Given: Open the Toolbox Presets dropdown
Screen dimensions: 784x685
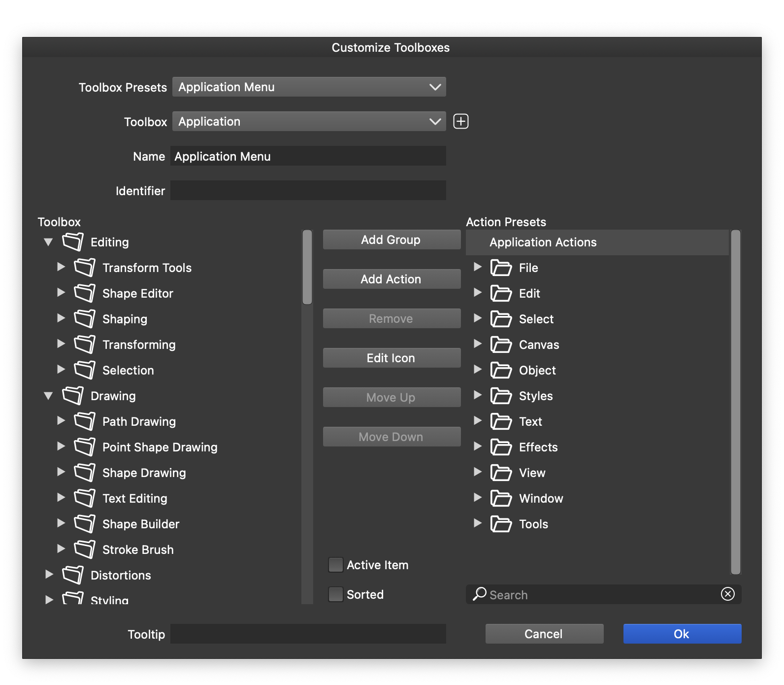Looking at the screenshot, I should coord(309,87).
